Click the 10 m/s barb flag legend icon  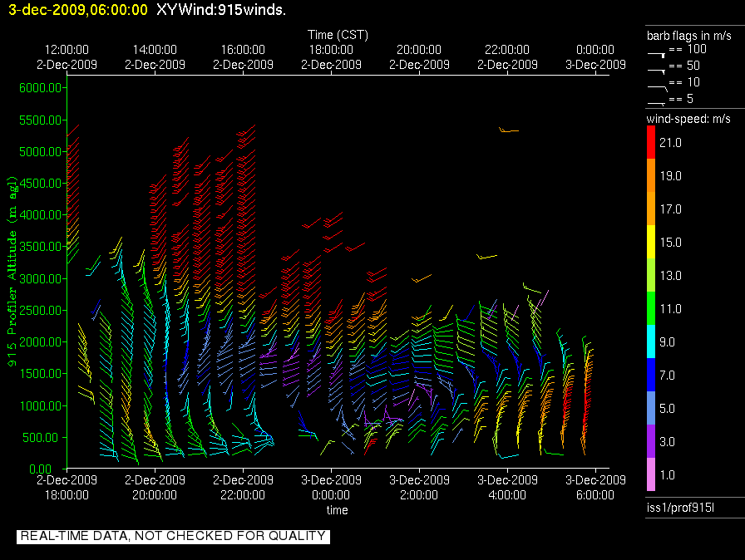tap(658, 87)
